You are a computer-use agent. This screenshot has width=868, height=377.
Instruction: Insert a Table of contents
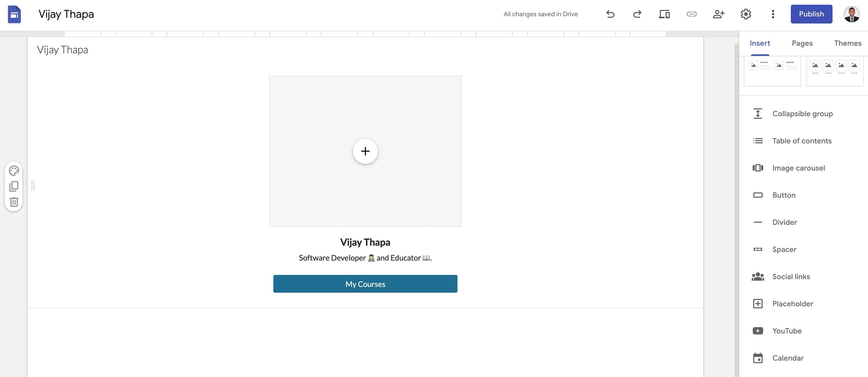[803, 141]
